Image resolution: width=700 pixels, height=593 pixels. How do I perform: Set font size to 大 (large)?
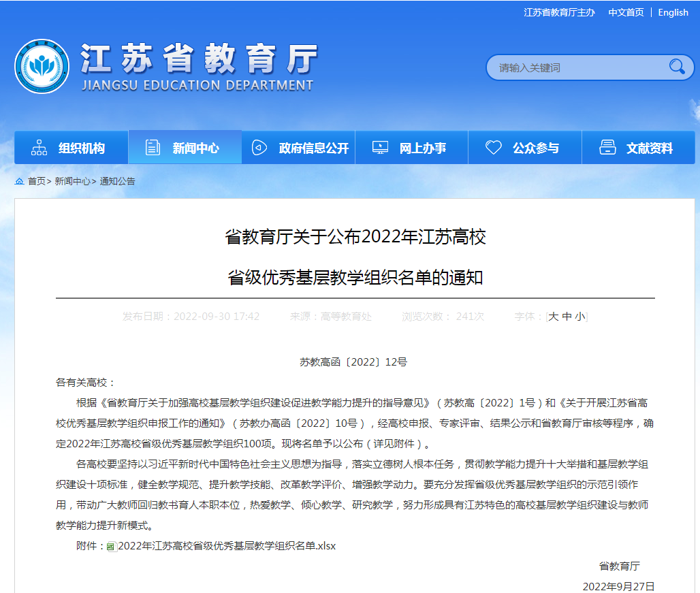554,317
